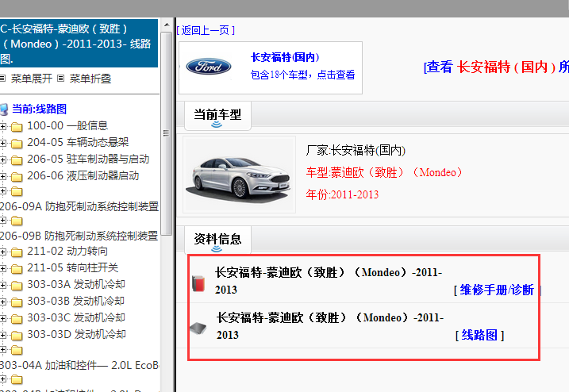This screenshot has width=569, height=392.
Task: Open 303-04A 加油和控件 tree item
Action: 79,365
